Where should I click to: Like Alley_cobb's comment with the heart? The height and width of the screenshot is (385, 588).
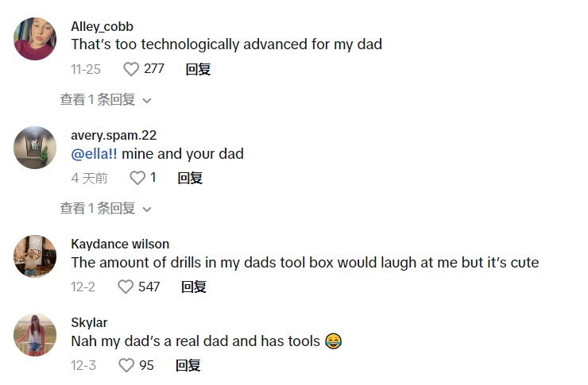tap(131, 69)
